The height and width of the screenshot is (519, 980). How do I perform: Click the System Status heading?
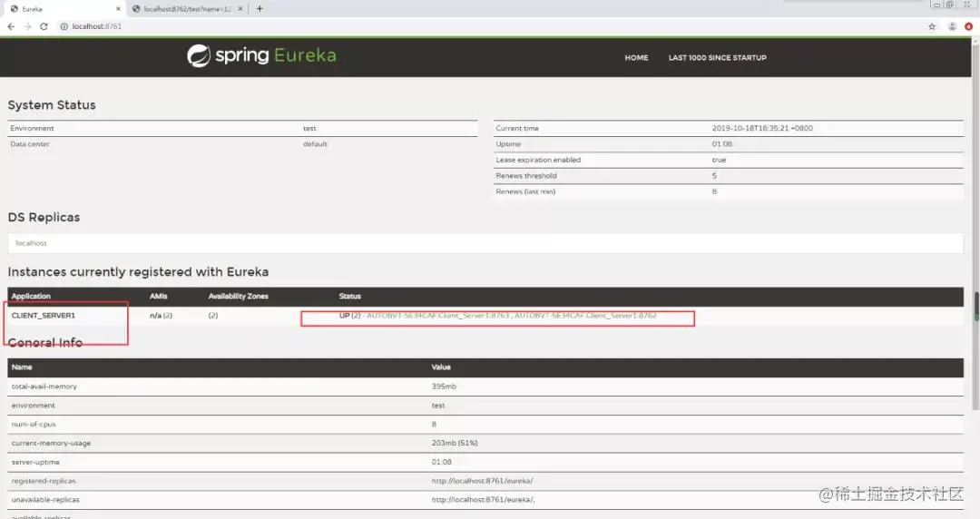52,105
